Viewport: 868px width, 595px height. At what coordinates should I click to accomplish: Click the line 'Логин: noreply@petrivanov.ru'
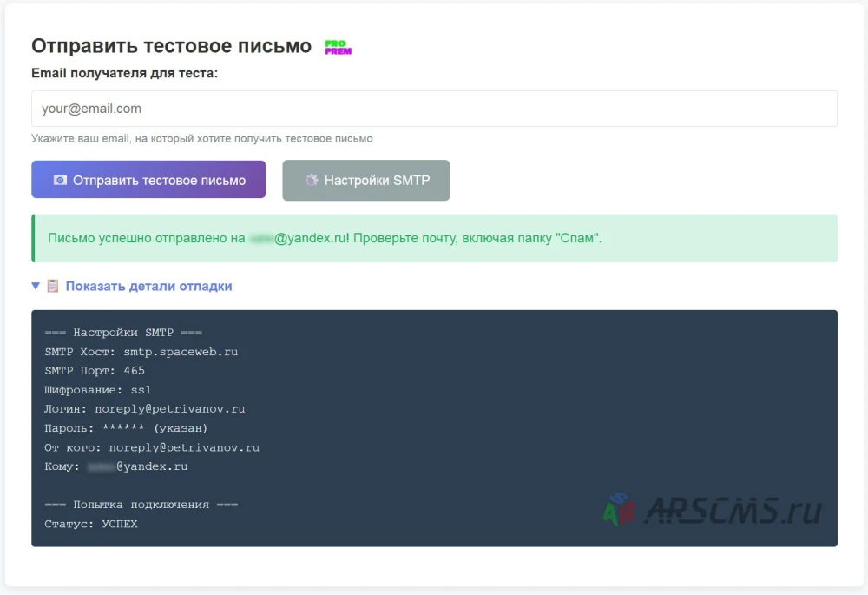(144, 409)
